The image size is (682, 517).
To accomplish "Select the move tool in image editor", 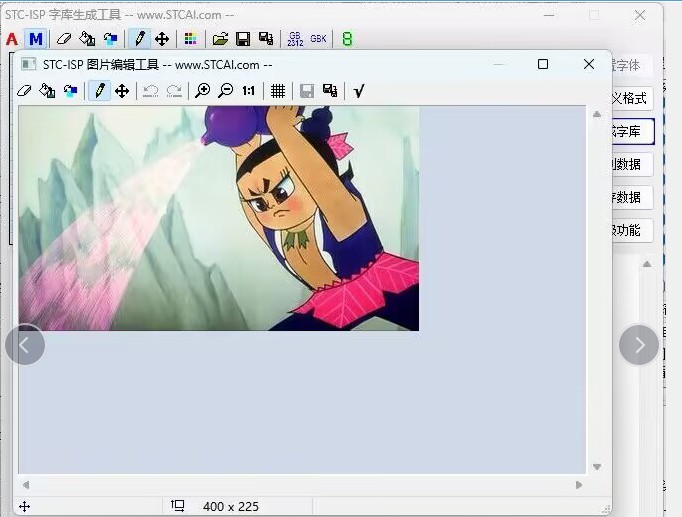I will [122, 91].
